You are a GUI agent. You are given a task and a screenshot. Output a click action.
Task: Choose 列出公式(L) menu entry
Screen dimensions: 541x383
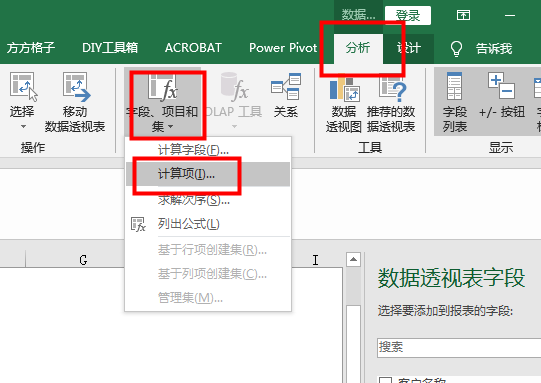(208, 224)
